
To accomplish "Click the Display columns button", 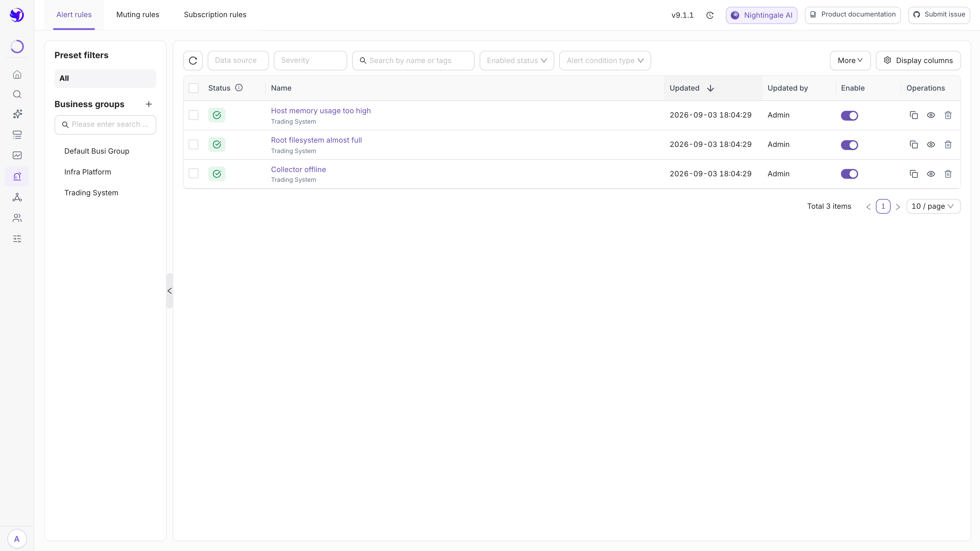I will (x=918, y=61).
